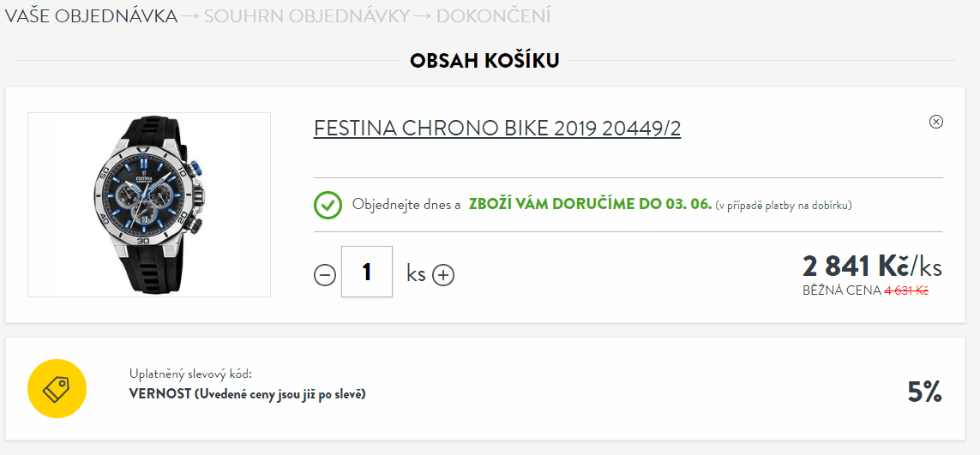
Task: Focus the quantity input field
Action: (x=367, y=272)
